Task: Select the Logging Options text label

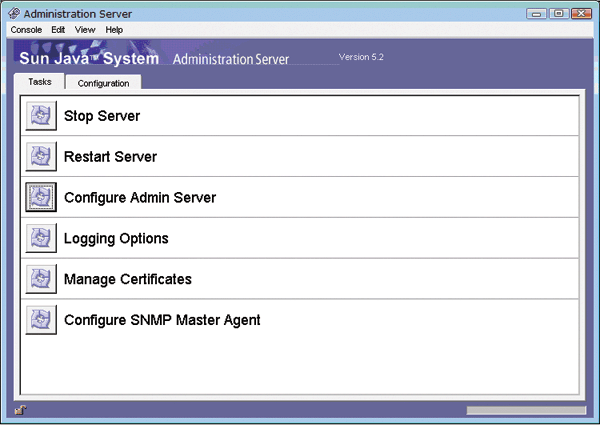Action: click(x=116, y=238)
